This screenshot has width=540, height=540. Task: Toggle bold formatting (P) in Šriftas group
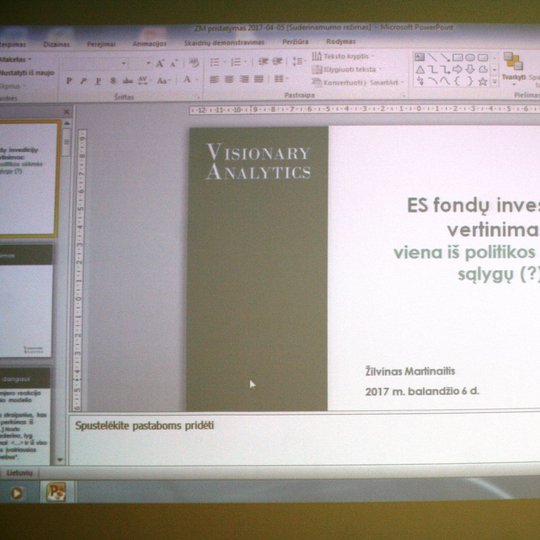[x=69, y=81]
